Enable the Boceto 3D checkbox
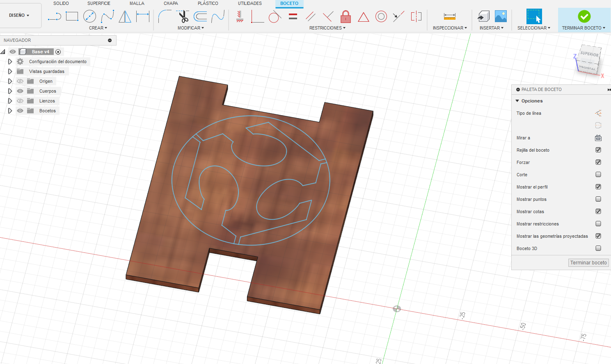The image size is (611, 364). pos(598,248)
